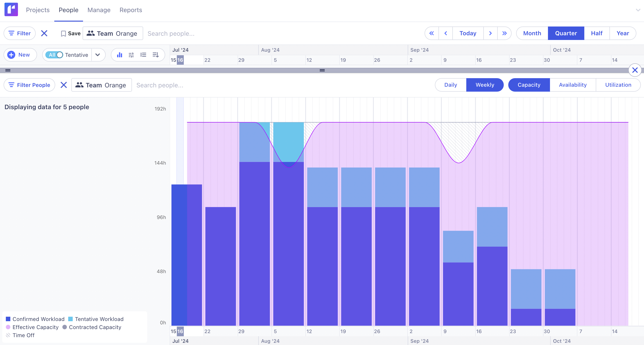The height and width of the screenshot is (345, 644).
Task: Click the Save bookmark icon
Action: click(64, 33)
